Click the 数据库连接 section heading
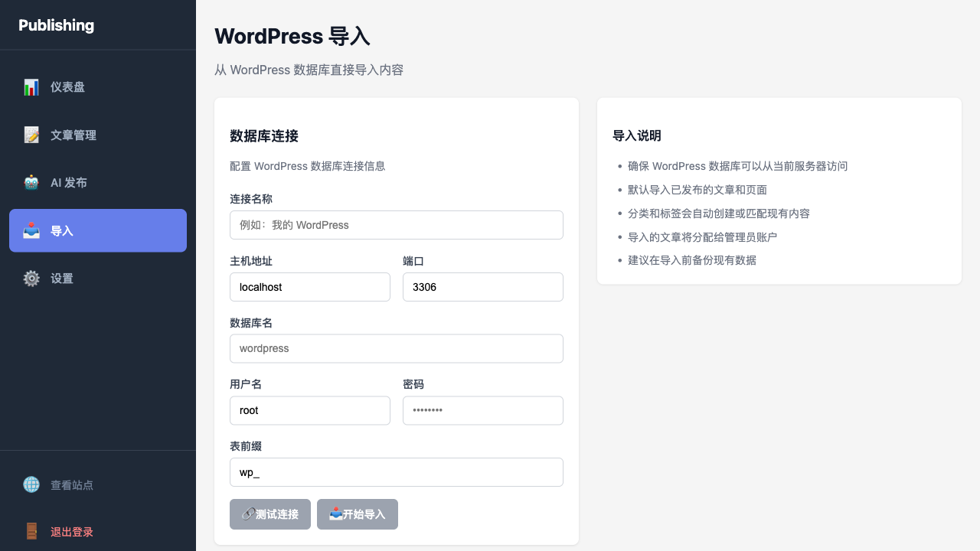Screen dimensions: 980x551 (264, 136)
